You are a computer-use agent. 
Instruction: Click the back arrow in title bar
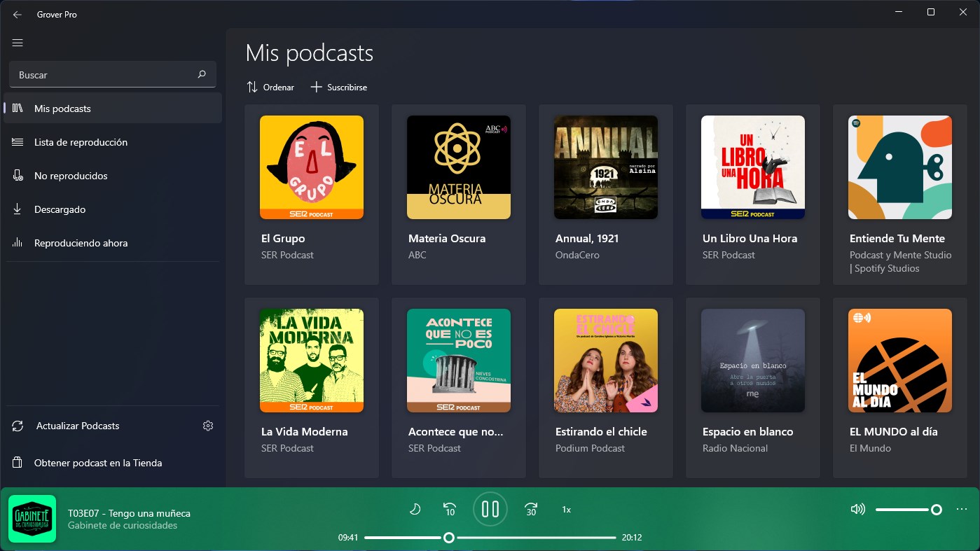[x=18, y=14]
